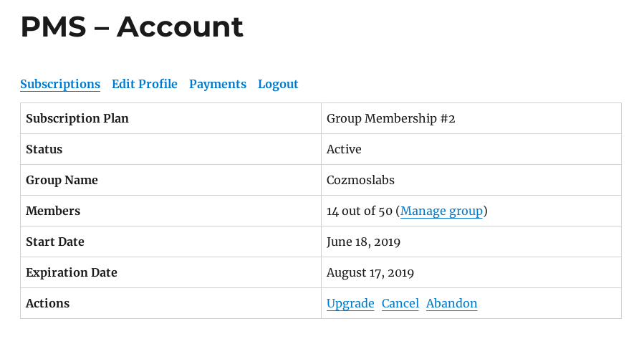Open the Subscriptions tab
Image resolution: width=644 pixels, height=339 pixels.
(x=60, y=85)
